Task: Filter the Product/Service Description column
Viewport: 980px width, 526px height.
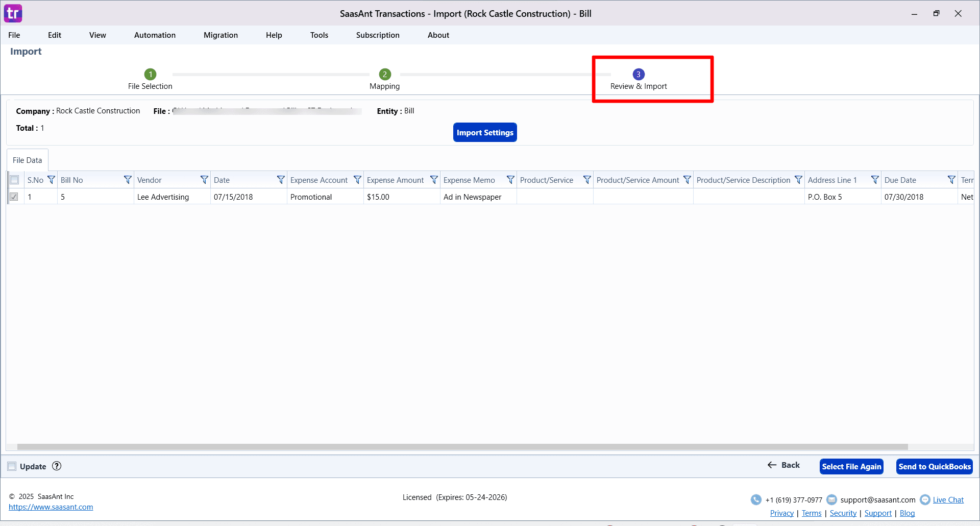Action: tap(798, 180)
